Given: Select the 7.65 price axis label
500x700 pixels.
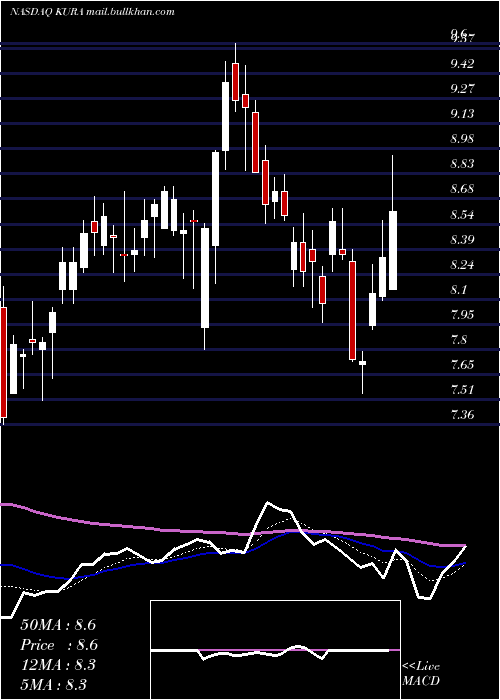Looking at the screenshot, I should pos(462,365).
